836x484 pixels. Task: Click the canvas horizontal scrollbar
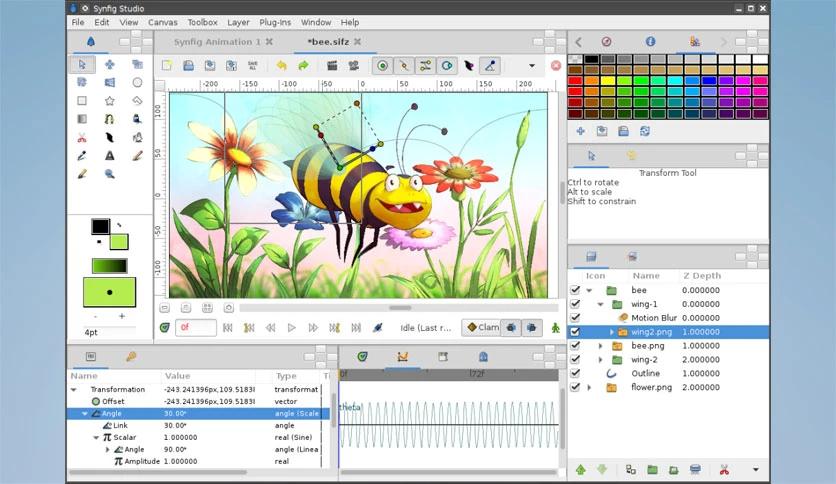tap(399, 308)
